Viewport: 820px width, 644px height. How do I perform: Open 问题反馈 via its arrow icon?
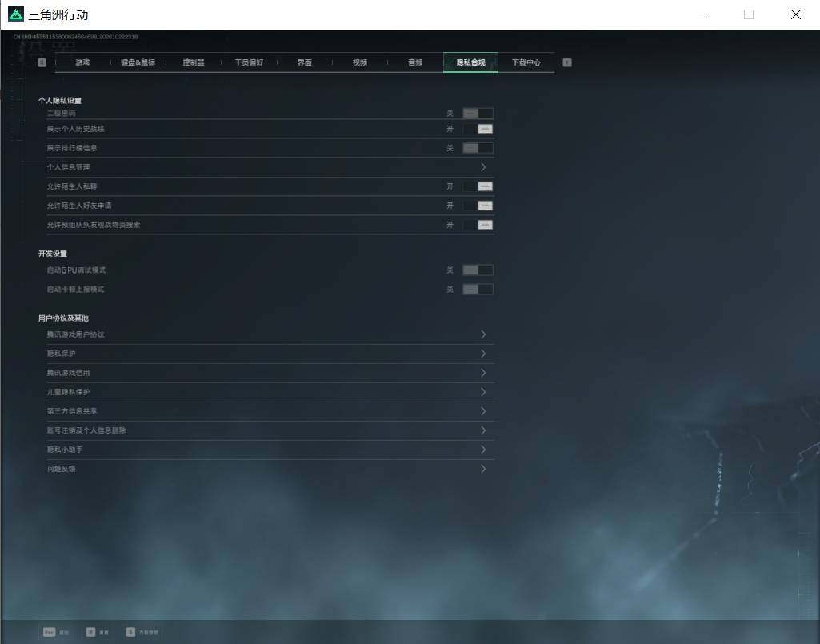click(483, 469)
